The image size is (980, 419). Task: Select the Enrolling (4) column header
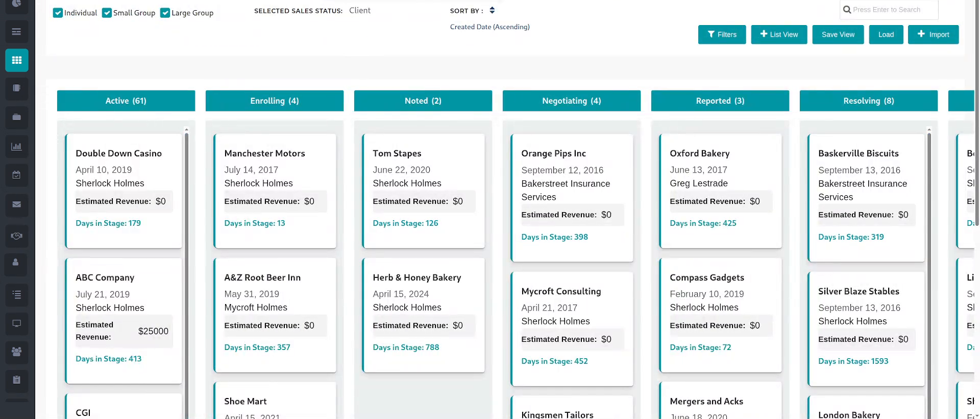pyautogui.click(x=275, y=101)
